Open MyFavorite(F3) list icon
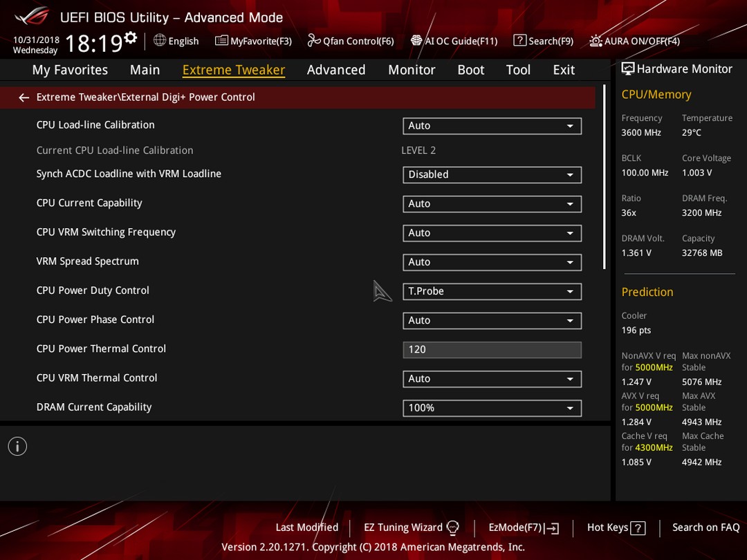747x560 pixels. pyautogui.click(x=221, y=41)
